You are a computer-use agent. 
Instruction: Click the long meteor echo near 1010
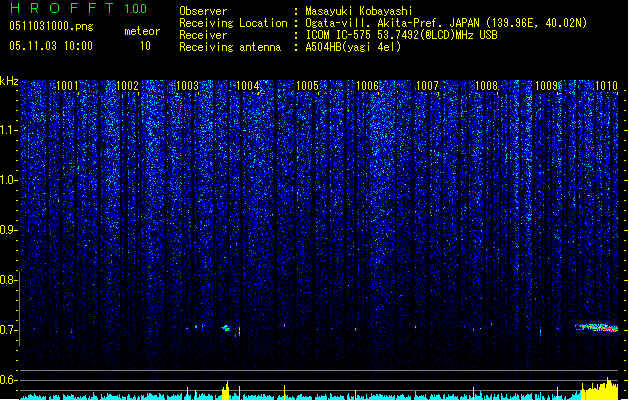[597, 327]
